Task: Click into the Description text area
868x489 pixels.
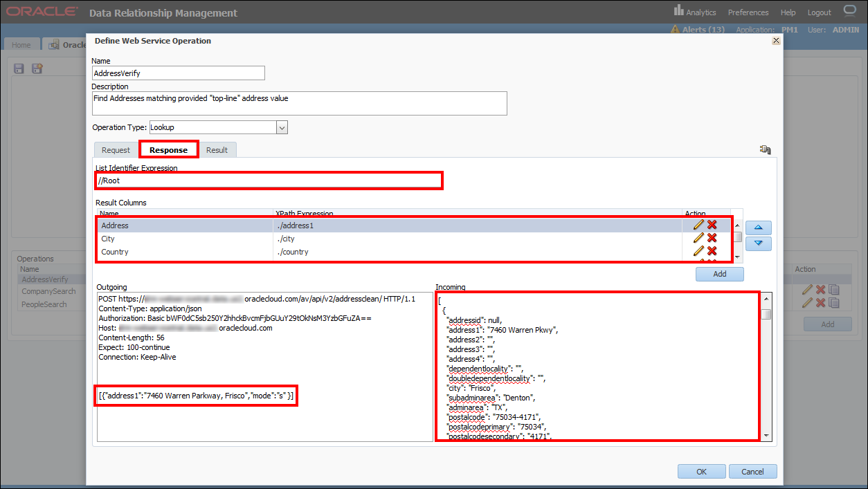Action: 300,103
